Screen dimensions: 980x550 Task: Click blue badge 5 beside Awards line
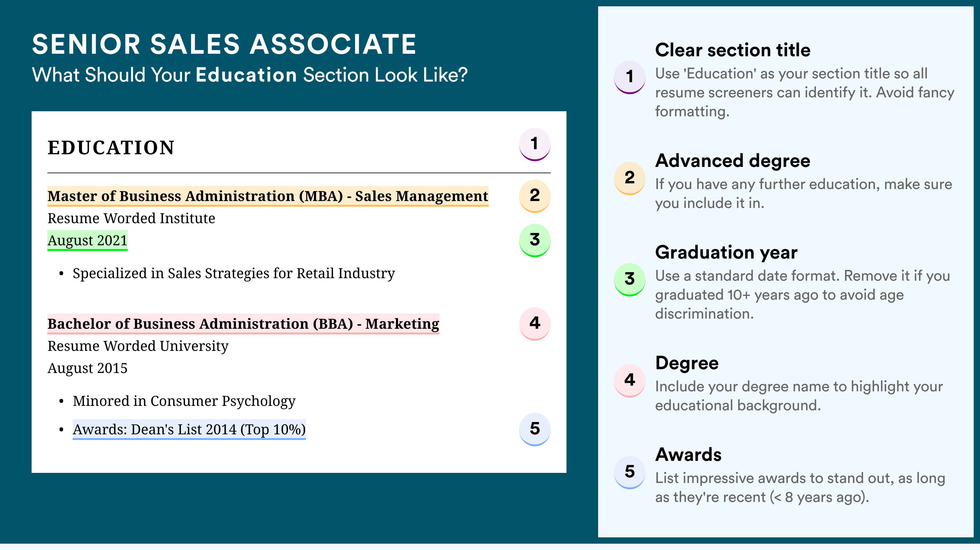535,429
